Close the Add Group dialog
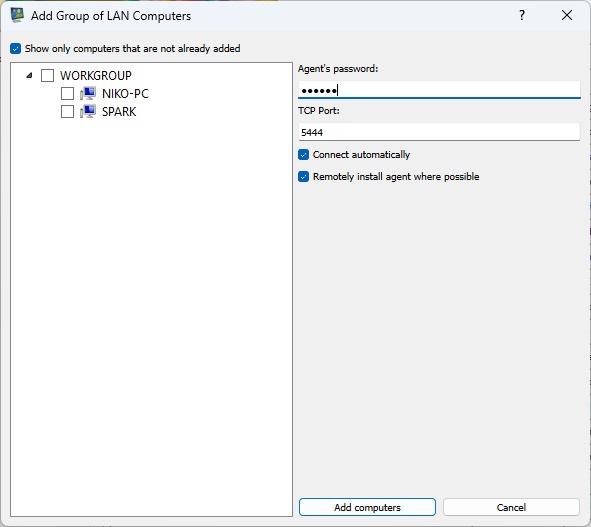The height and width of the screenshot is (527, 591). point(567,15)
